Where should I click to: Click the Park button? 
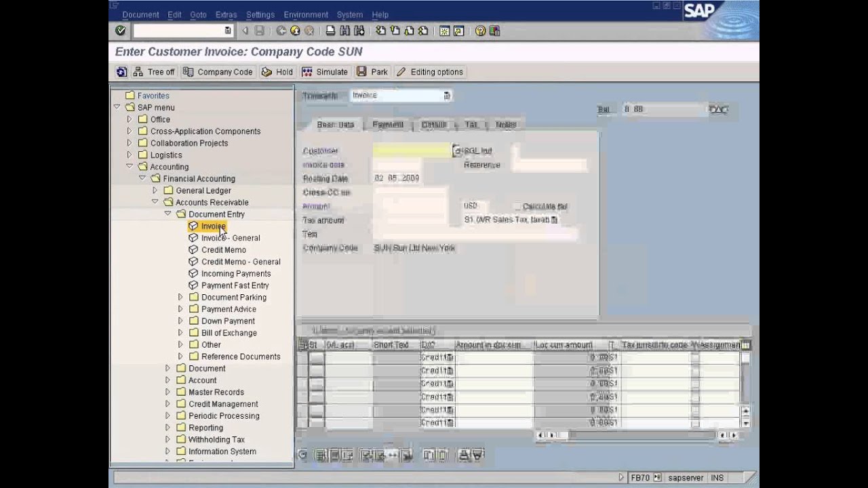point(372,72)
